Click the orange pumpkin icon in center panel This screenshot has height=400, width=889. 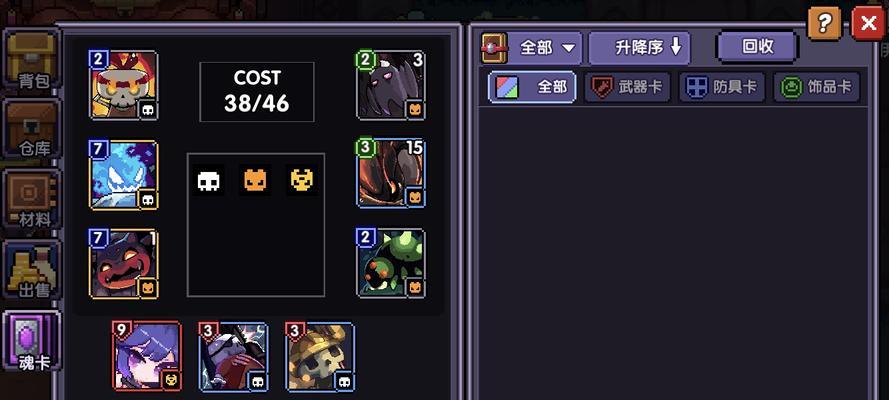pos(255,180)
